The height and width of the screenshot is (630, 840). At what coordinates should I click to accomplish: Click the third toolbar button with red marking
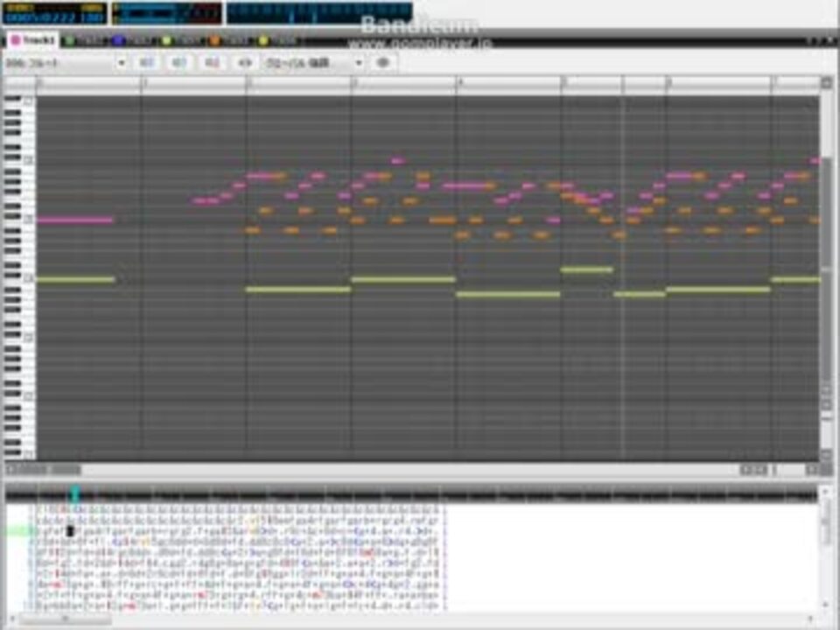click(212, 63)
